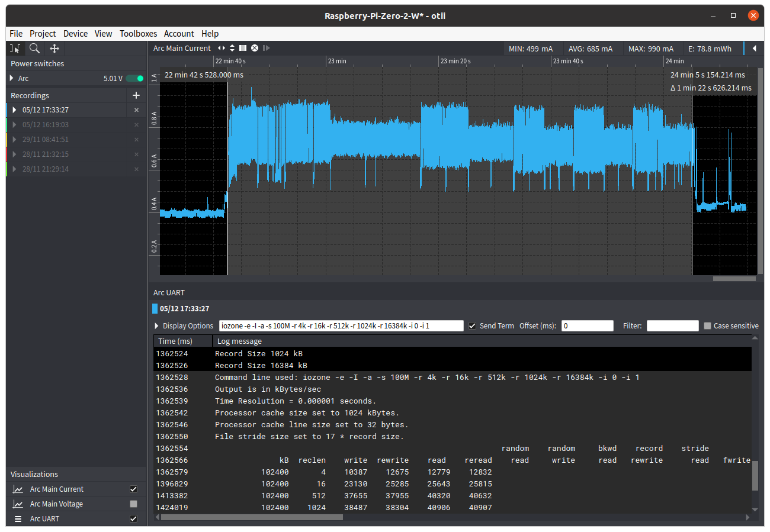Expand Display Options in UART panel
Image resolution: width=770 pixels, height=532 pixels.
(x=157, y=326)
